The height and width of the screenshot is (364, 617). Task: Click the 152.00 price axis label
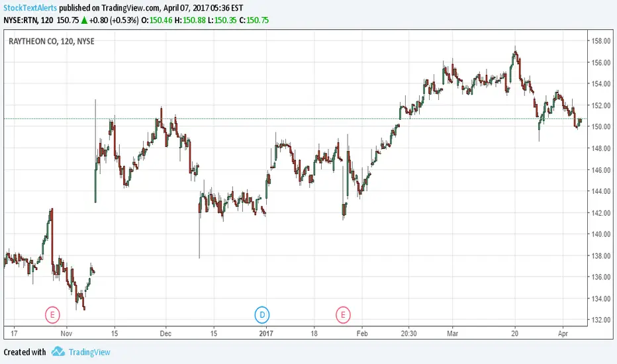click(x=601, y=105)
